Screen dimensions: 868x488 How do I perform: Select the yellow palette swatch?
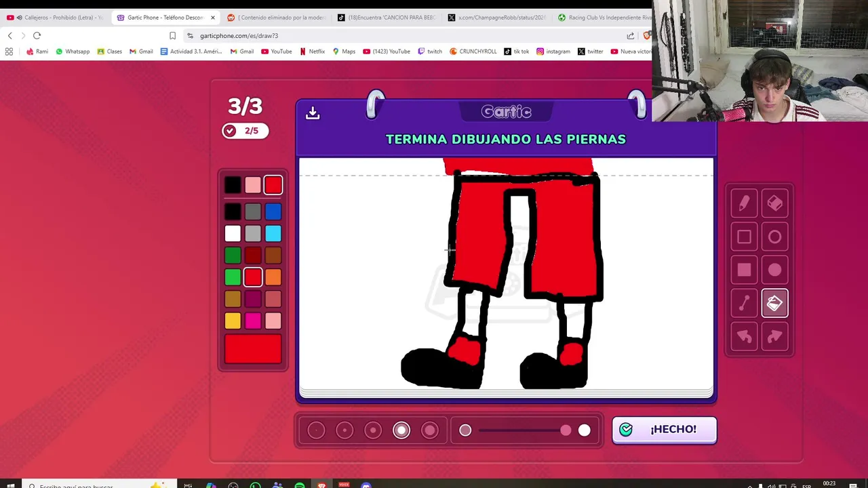[x=233, y=321]
